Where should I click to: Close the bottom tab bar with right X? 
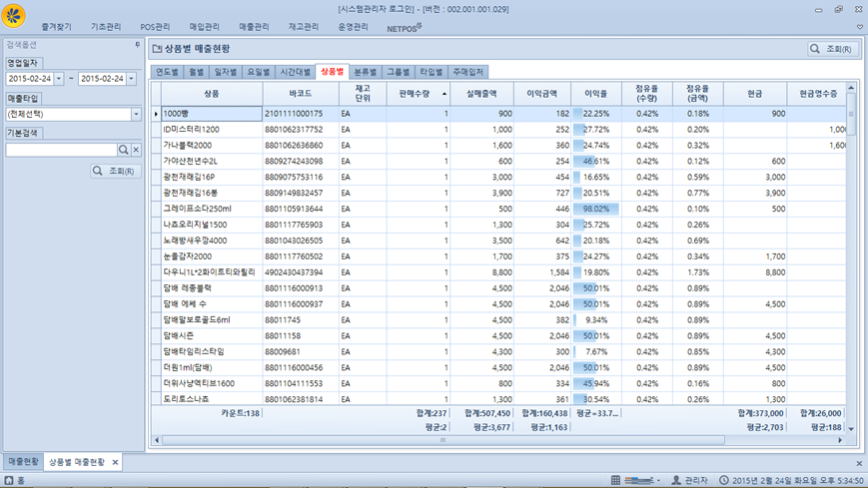(x=859, y=463)
